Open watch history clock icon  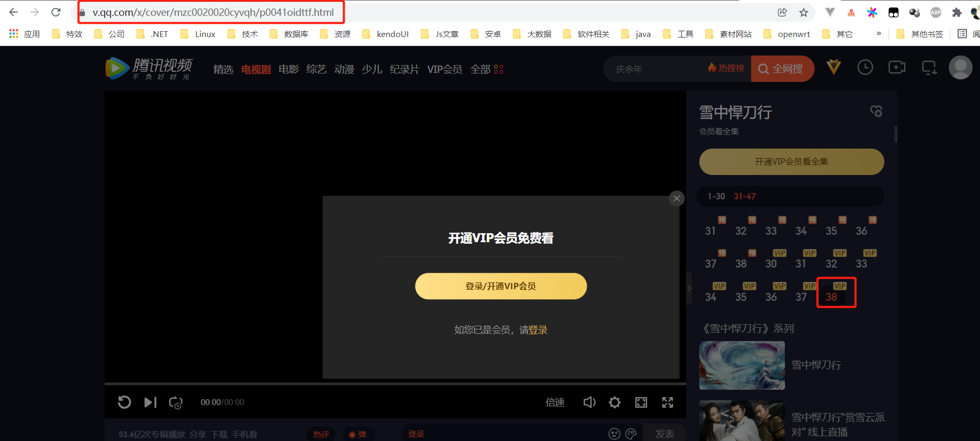[x=865, y=68]
